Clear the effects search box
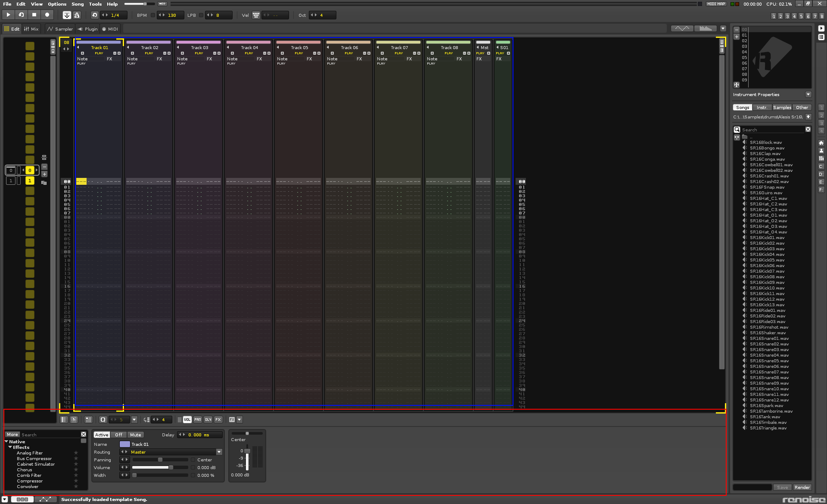The image size is (827, 504). 84,434
